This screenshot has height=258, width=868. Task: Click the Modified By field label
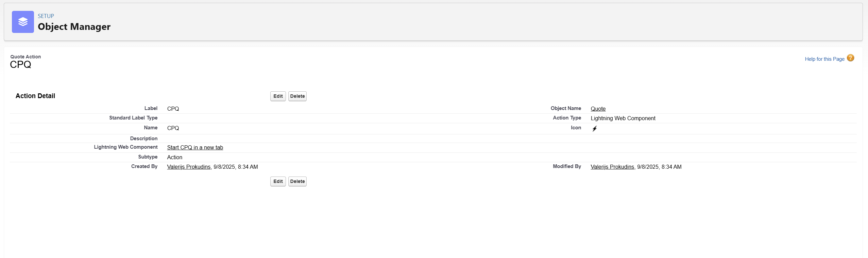pyautogui.click(x=567, y=166)
